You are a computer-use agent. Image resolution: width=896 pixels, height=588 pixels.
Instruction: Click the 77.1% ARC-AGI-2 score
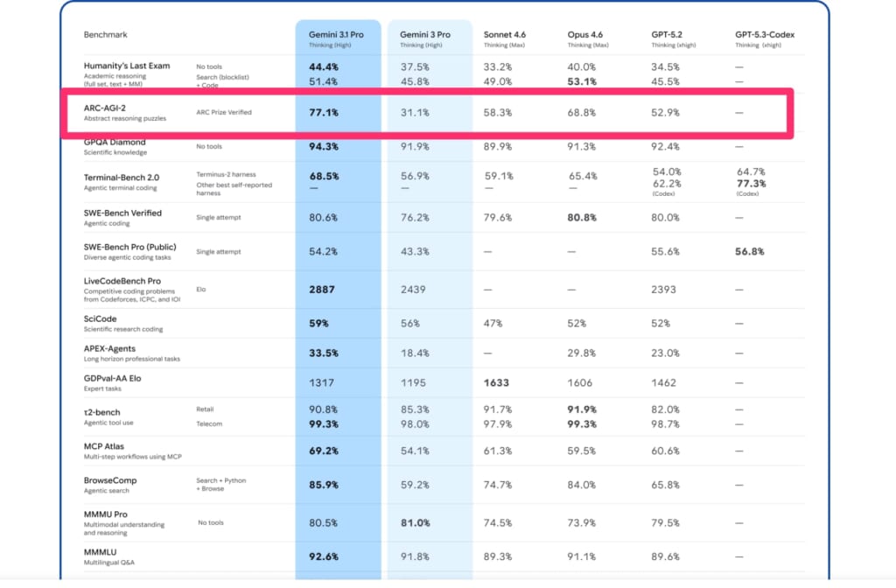tap(323, 113)
